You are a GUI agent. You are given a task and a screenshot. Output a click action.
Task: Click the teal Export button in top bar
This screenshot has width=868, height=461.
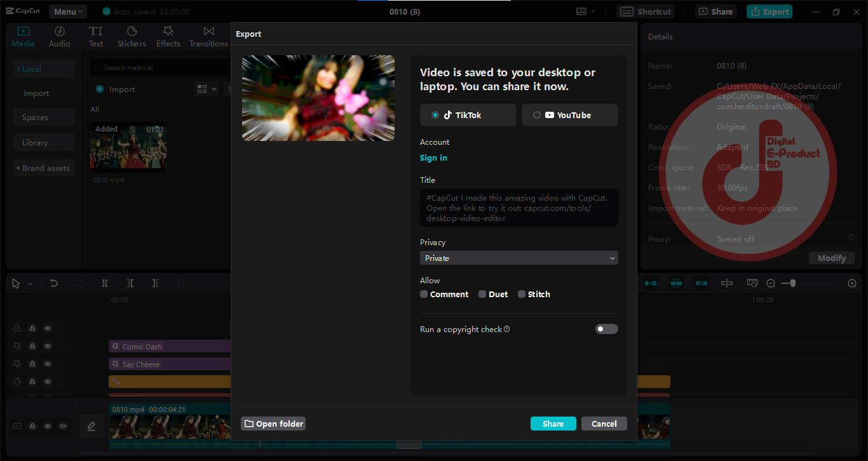[x=770, y=11]
